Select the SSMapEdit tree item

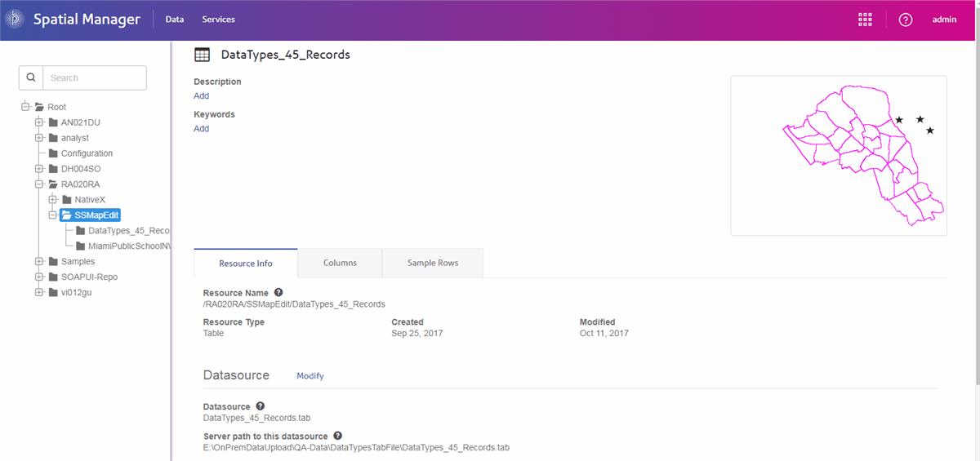pyautogui.click(x=91, y=215)
